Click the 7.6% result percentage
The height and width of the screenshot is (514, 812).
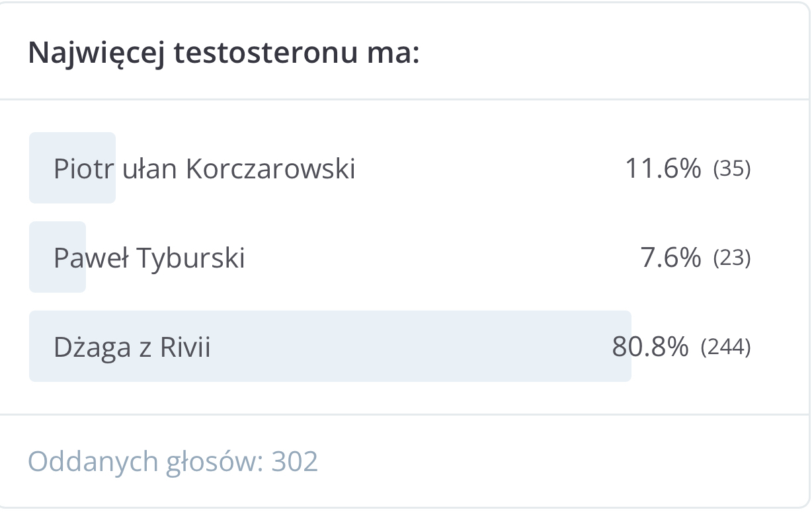pos(670,258)
